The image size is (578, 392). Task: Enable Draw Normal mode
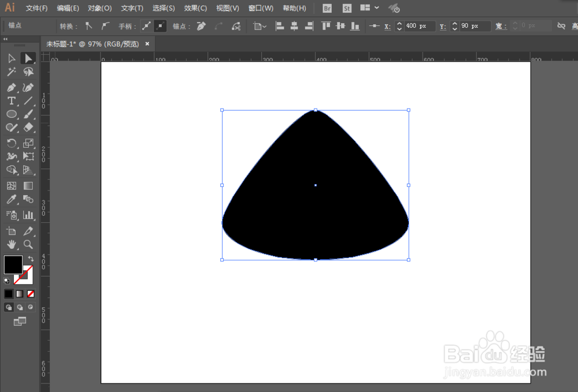coord(9,307)
